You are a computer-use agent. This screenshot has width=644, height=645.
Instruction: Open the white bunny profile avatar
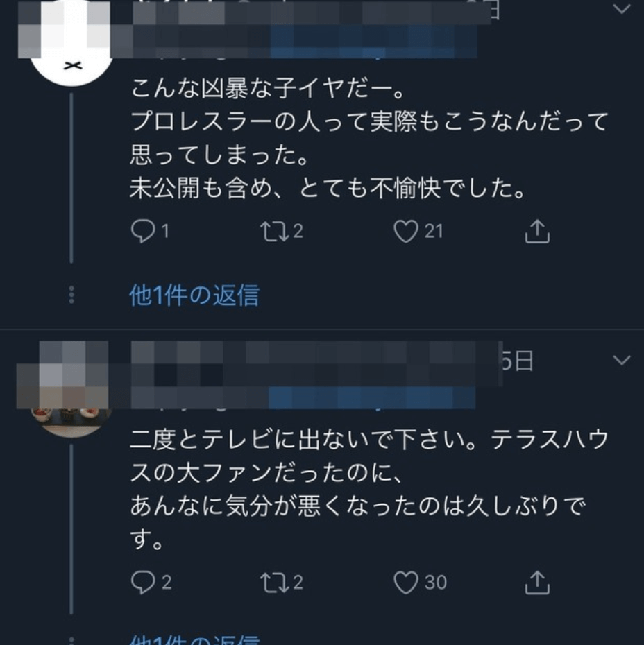click(x=71, y=43)
